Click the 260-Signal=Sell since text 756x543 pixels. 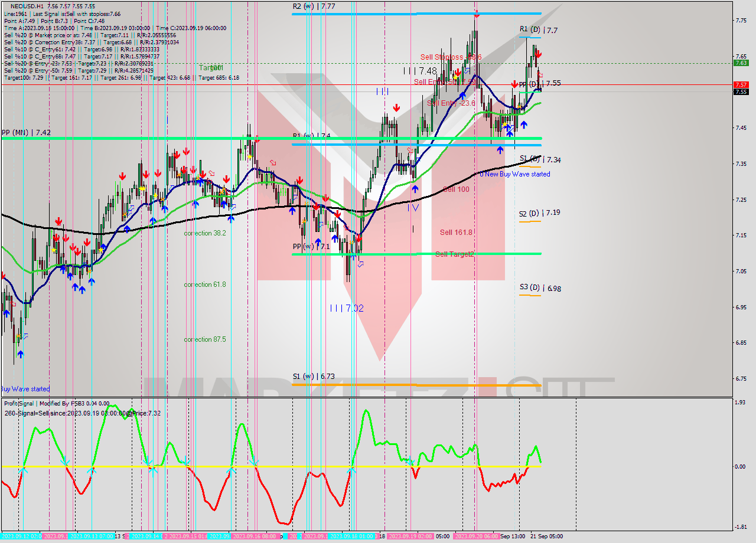pos(82,413)
